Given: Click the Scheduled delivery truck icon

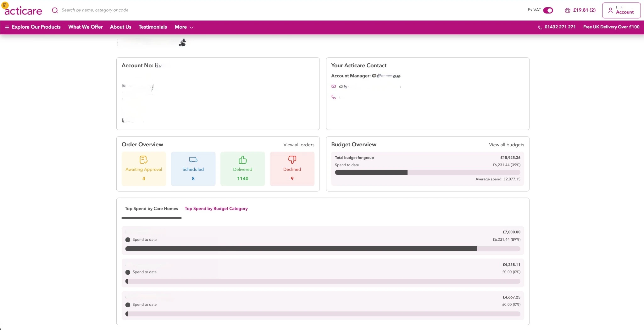Looking at the screenshot, I should (193, 160).
